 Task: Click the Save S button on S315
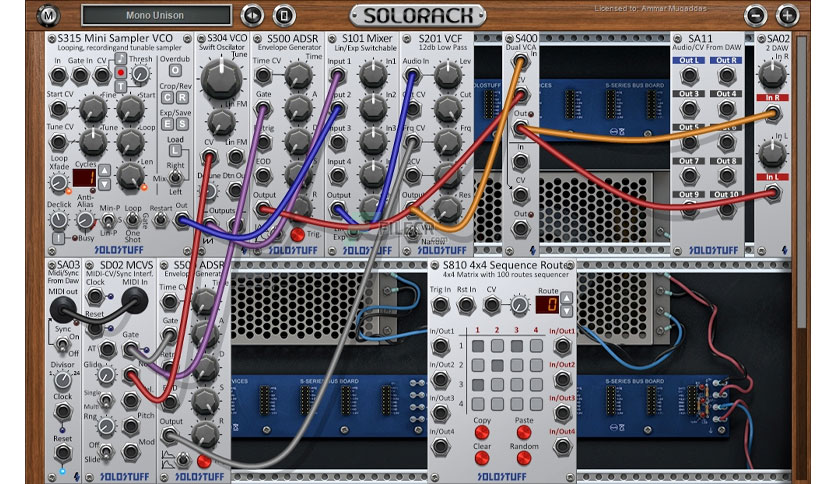(182, 124)
